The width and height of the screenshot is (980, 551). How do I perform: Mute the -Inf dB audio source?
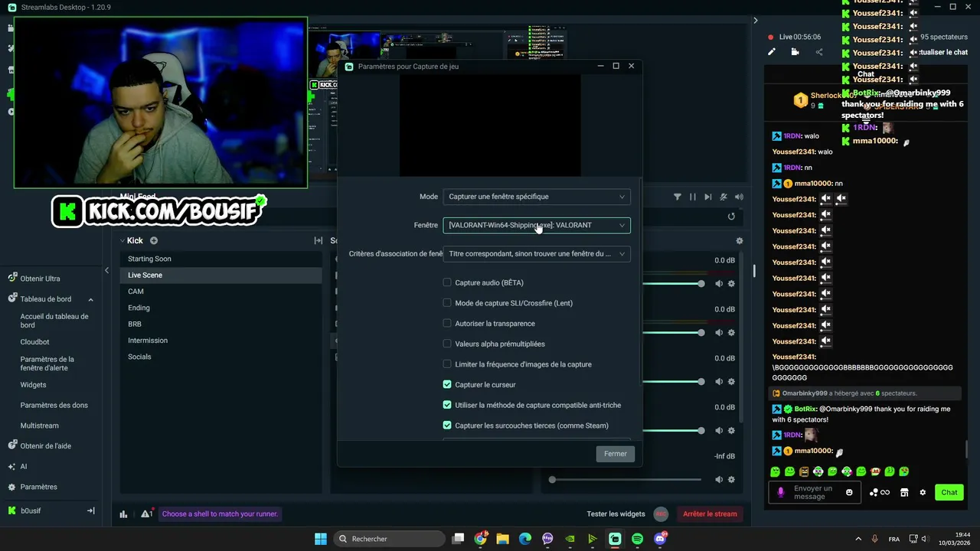click(719, 480)
